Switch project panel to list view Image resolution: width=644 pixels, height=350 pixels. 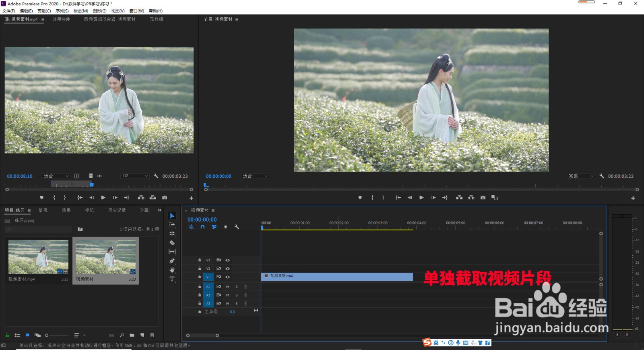pos(17,335)
